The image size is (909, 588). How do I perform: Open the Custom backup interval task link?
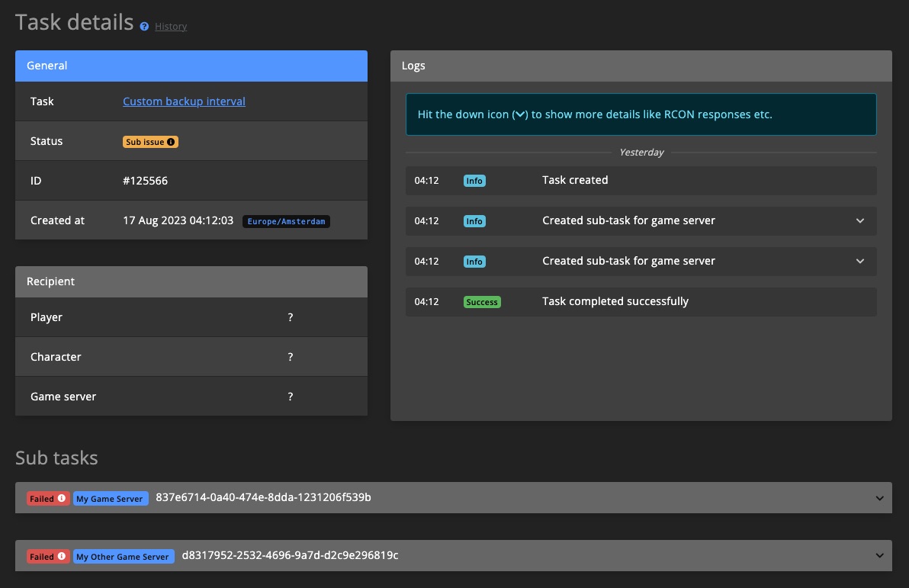tap(184, 101)
